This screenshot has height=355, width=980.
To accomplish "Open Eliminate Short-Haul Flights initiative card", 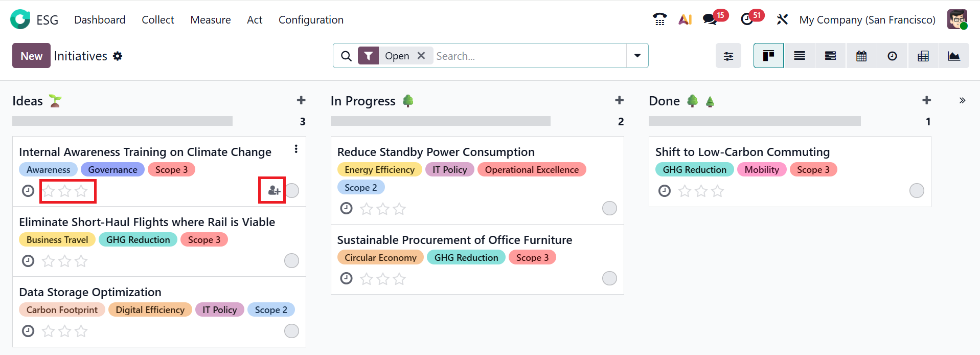I will (147, 222).
